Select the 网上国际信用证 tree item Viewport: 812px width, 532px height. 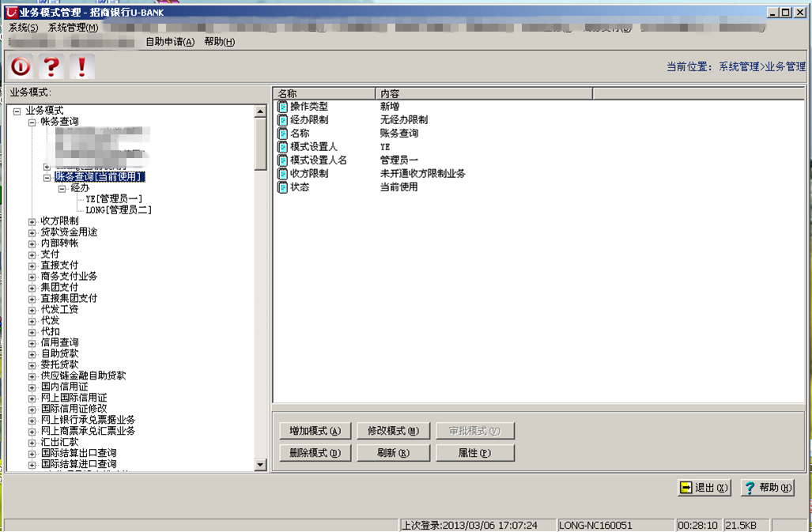[x=74, y=398]
